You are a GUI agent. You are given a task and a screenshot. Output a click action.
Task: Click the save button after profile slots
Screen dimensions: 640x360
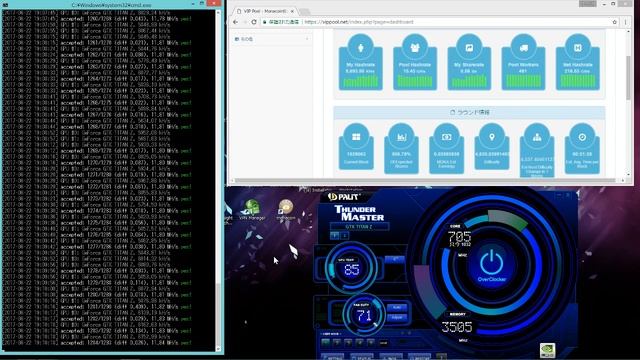pos(383,342)
